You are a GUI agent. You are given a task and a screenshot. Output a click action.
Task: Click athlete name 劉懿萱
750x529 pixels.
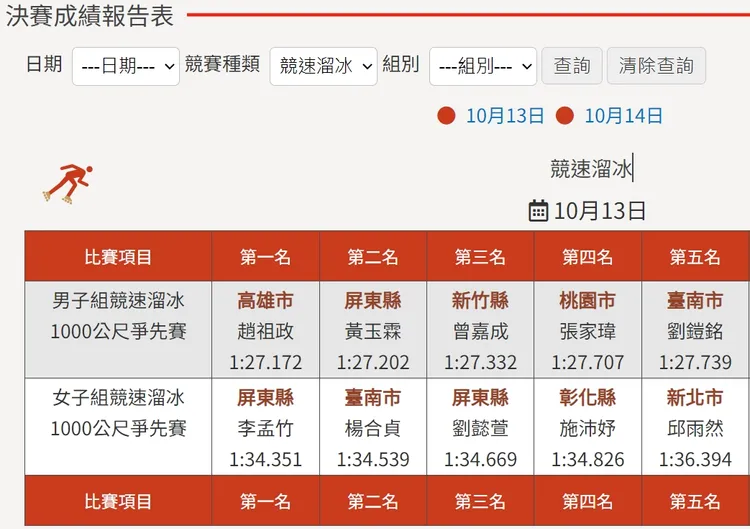480,429
